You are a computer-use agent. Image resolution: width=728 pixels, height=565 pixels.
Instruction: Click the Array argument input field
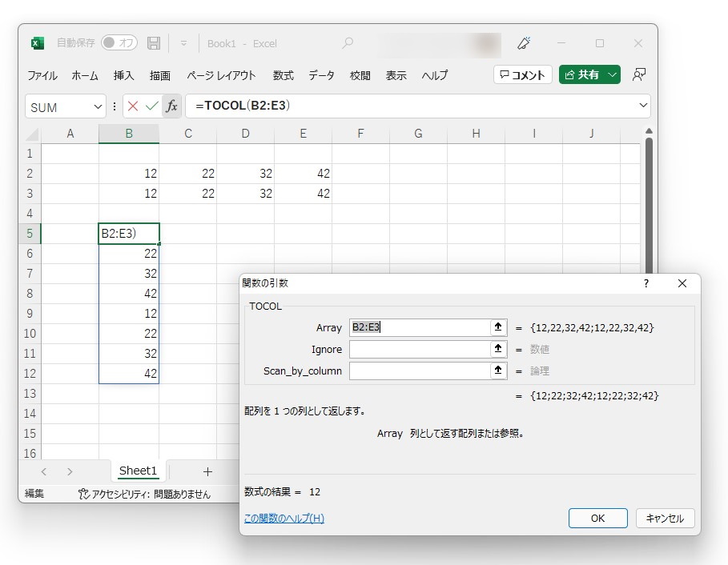[420, 327]
